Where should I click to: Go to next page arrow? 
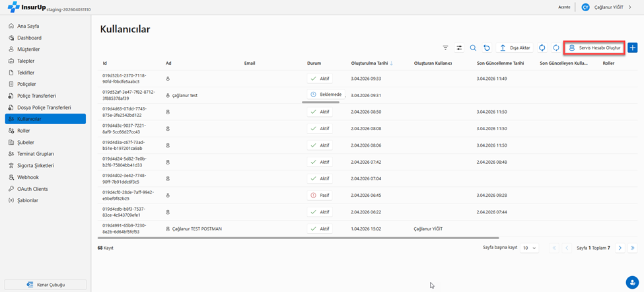620,248
